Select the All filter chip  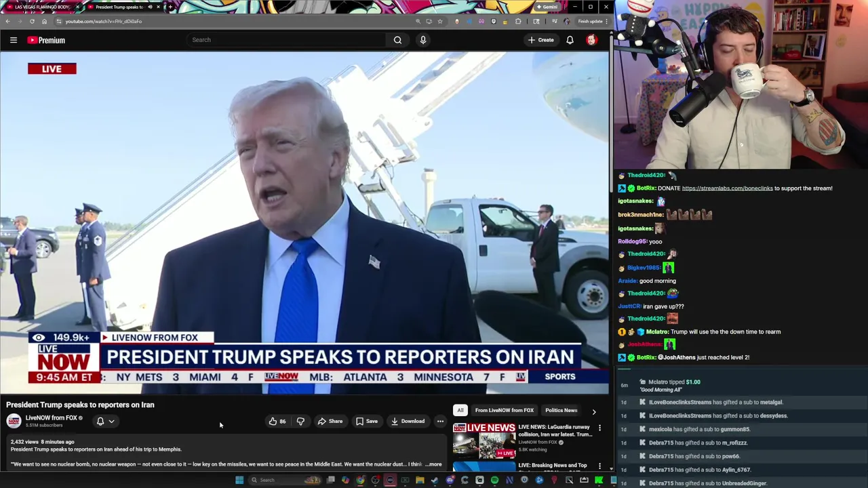tap(460, 410)
